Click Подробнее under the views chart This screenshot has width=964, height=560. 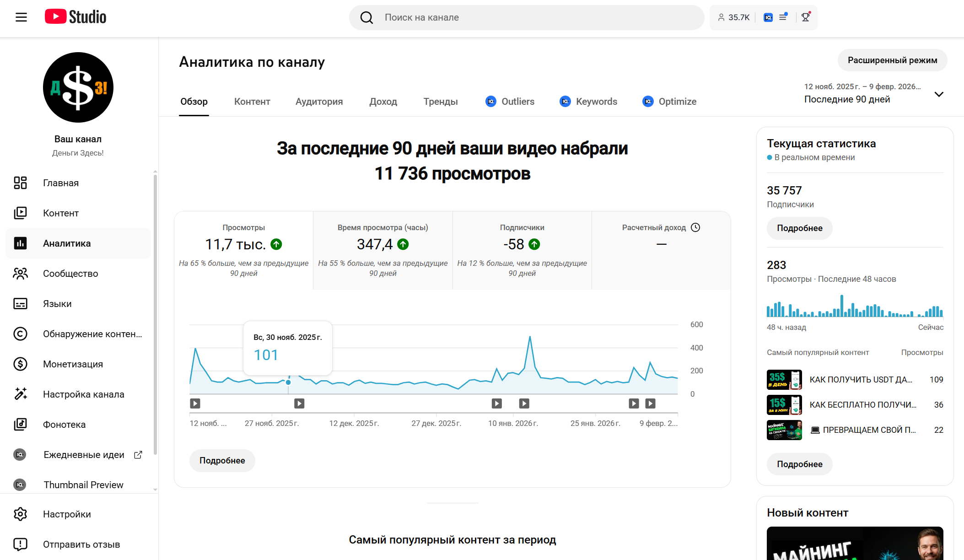click(222, 461)
